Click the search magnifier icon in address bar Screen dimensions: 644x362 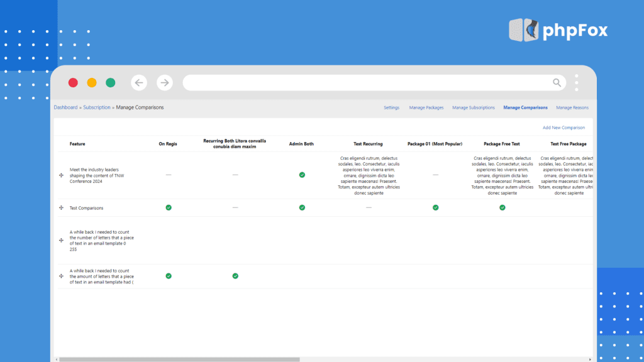point(557,82)
